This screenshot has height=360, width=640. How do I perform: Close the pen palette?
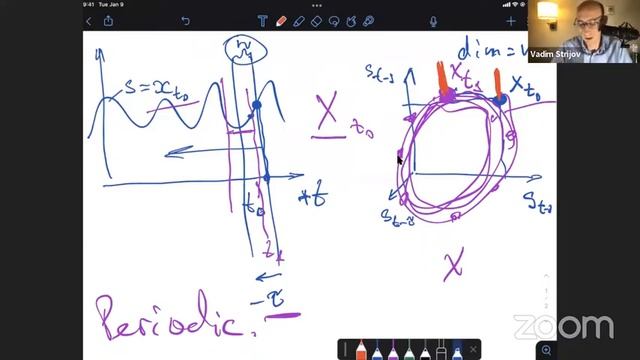(473, 349)
